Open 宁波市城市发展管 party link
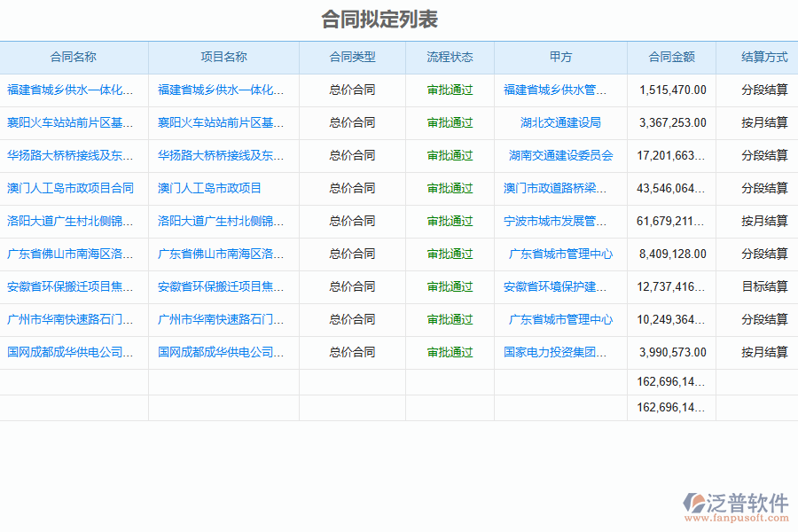 tap(556, 221)
